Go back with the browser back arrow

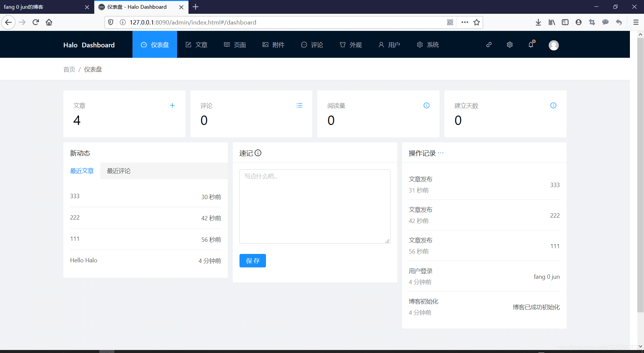(8, 22)
